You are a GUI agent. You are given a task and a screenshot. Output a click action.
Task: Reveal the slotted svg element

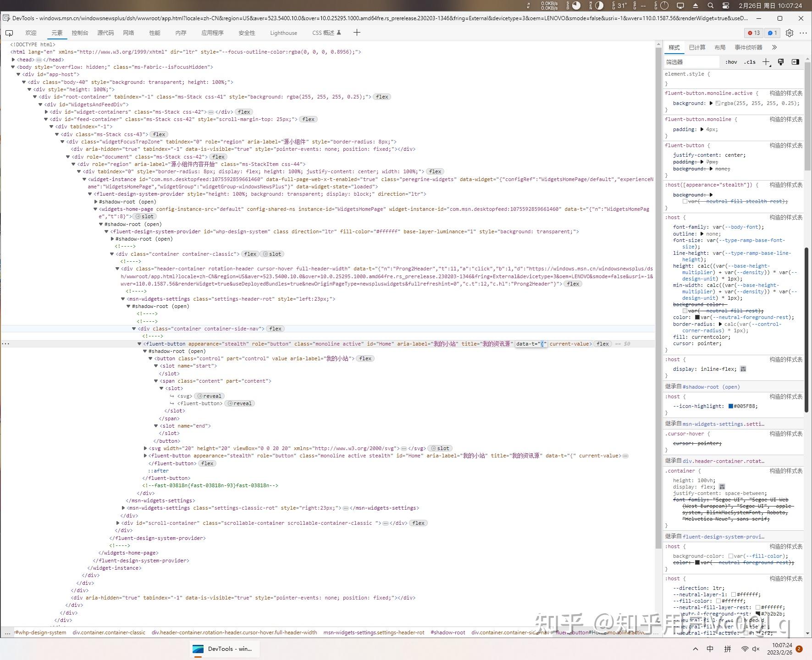[x=209, y=396]
